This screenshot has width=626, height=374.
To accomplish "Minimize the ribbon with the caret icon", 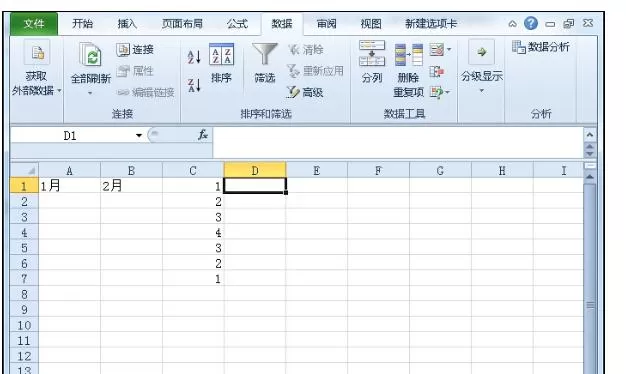I will pyautogui.click(x=512, y=24).
